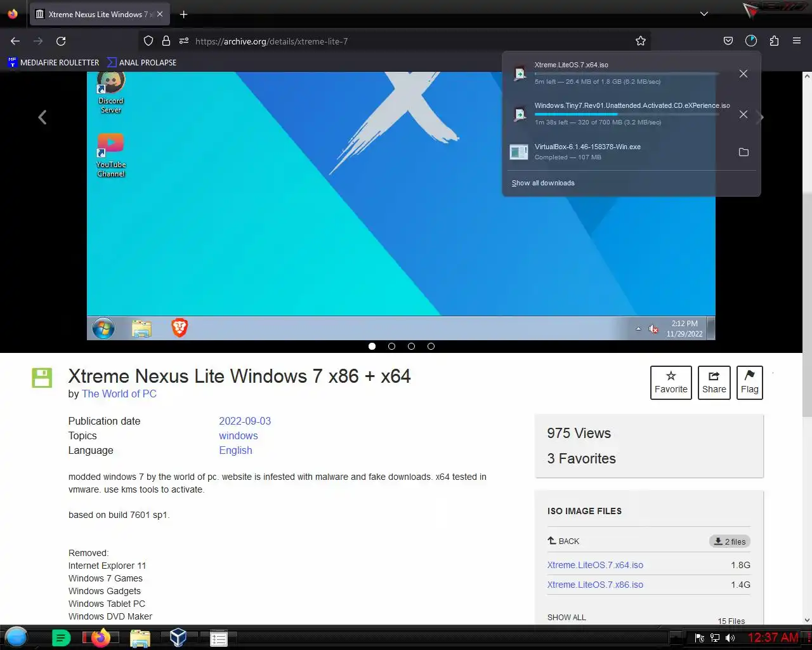812x650 pixels.
Task: Open the list window icon in taskbar
Action: coord(219,639)
